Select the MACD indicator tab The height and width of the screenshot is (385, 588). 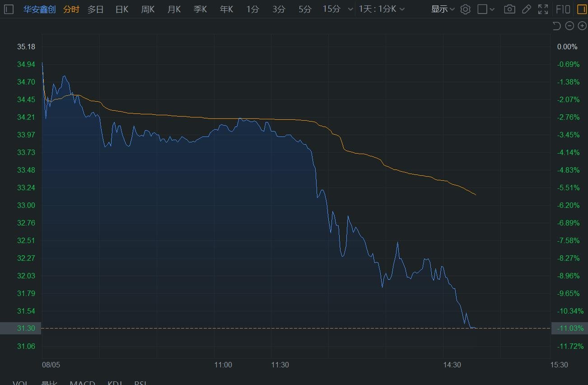tap(82, 383)
